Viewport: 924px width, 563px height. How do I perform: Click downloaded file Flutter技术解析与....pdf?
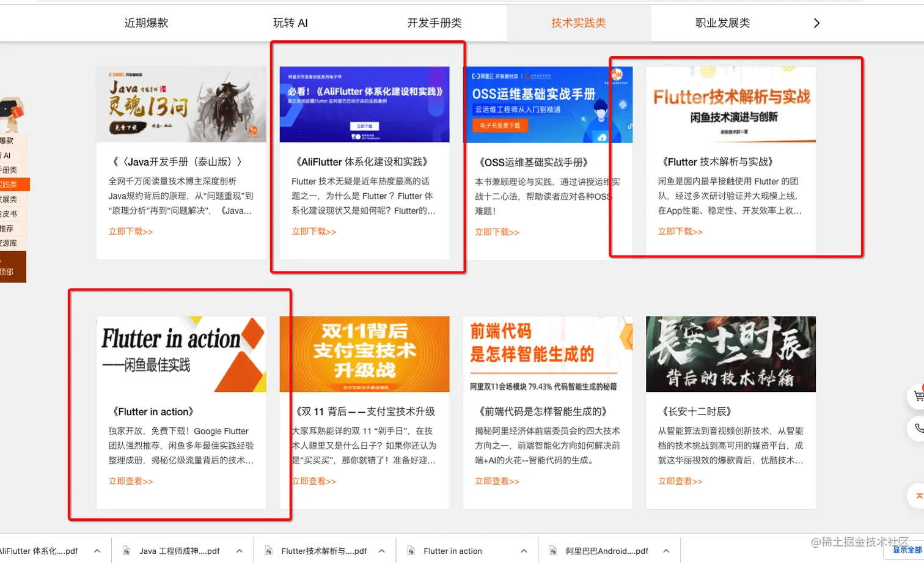324,551
